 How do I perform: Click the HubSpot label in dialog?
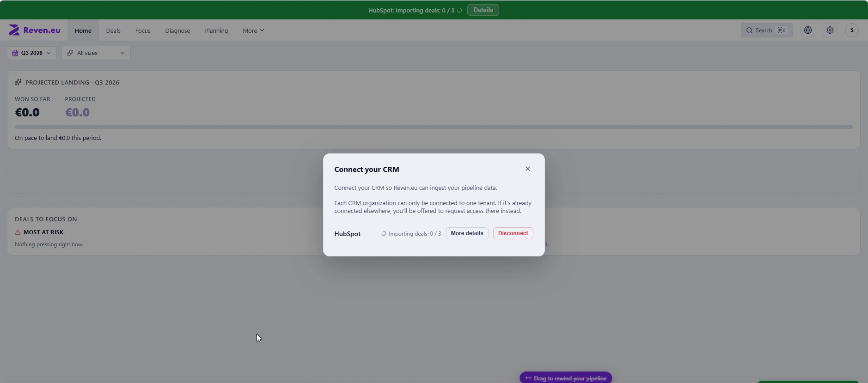[x=348, y=234]
